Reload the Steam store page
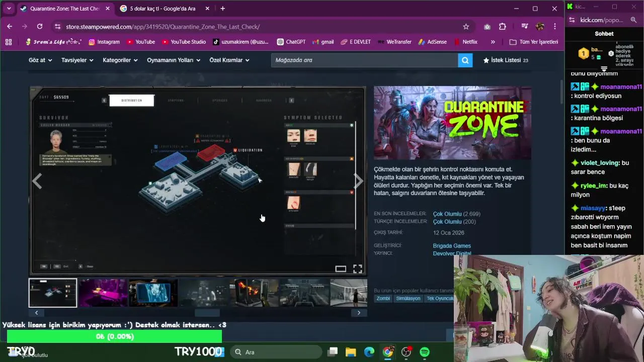 (x=40, y=26)
